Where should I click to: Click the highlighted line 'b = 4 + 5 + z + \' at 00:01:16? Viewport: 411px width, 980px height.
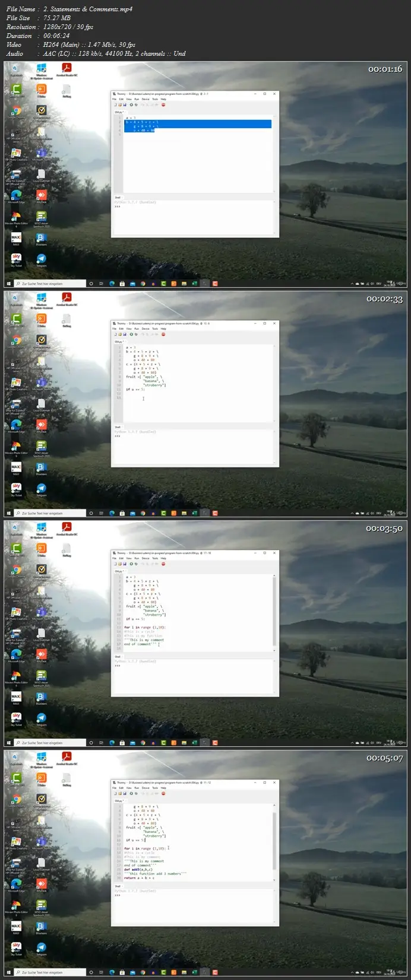(197, 122)
